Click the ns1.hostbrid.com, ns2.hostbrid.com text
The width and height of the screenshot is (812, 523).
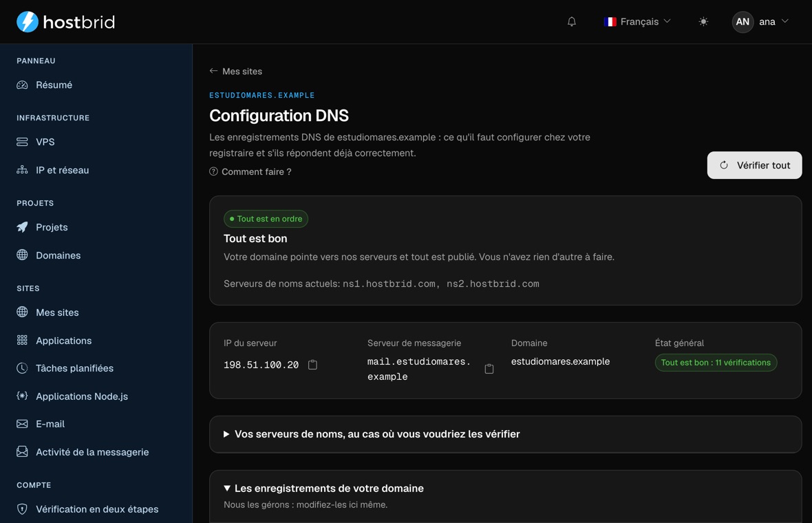click(440, 284)
